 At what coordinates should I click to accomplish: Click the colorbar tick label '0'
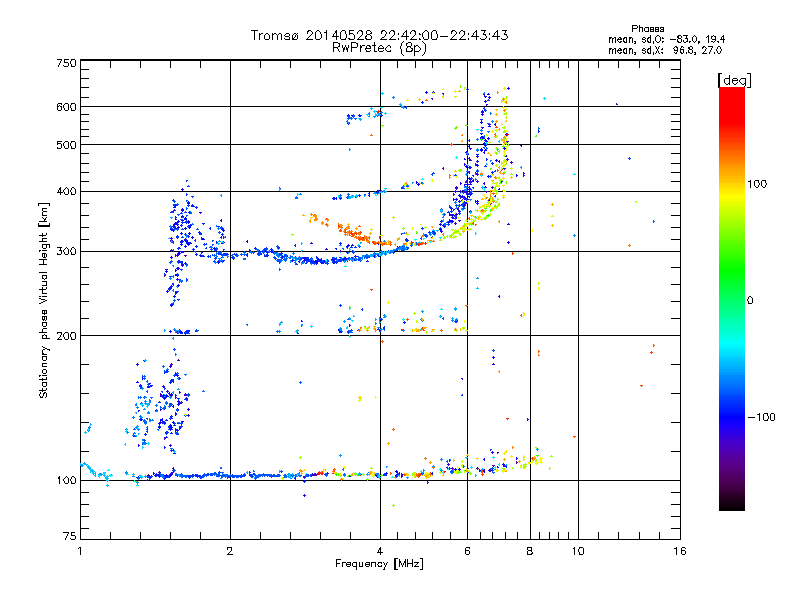click(x=750, y=301)
